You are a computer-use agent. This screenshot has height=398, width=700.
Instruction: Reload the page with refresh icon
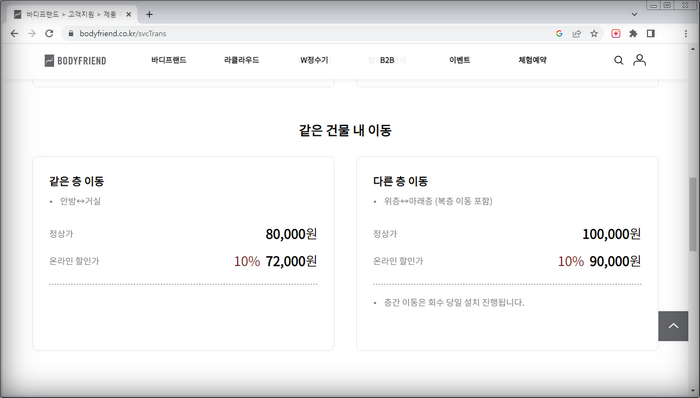[x=49, y=33]
